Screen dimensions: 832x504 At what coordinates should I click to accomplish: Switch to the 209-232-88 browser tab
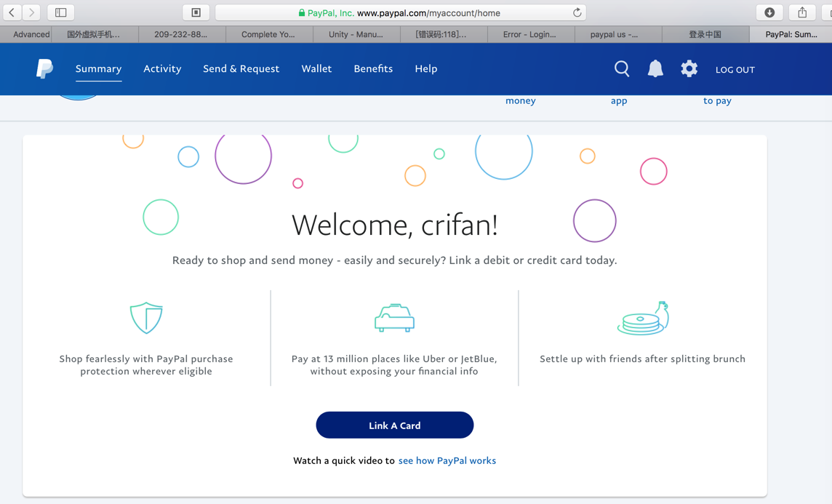tap(182, 34)
